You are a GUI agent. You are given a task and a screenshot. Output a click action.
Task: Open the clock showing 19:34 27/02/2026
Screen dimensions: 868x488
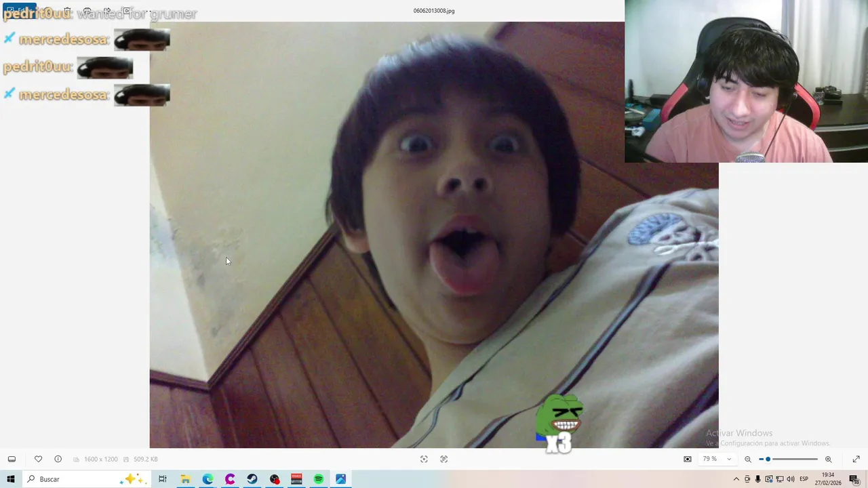(828, 479)
